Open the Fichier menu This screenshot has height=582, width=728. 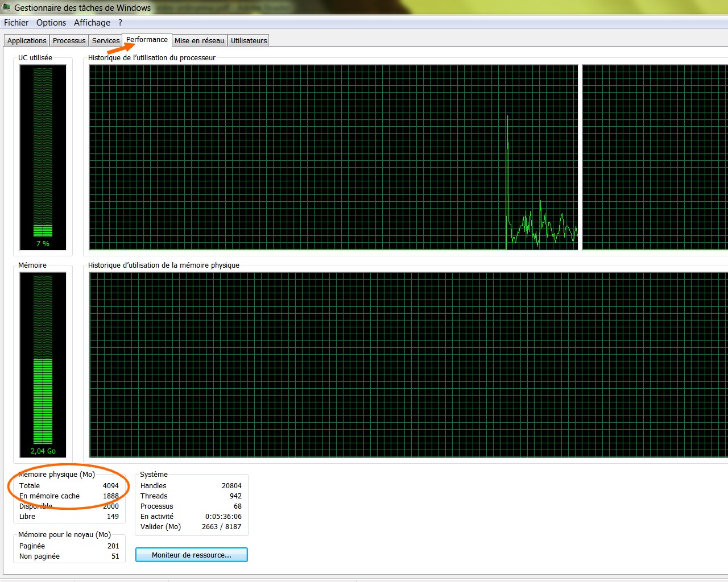(16, 23)
